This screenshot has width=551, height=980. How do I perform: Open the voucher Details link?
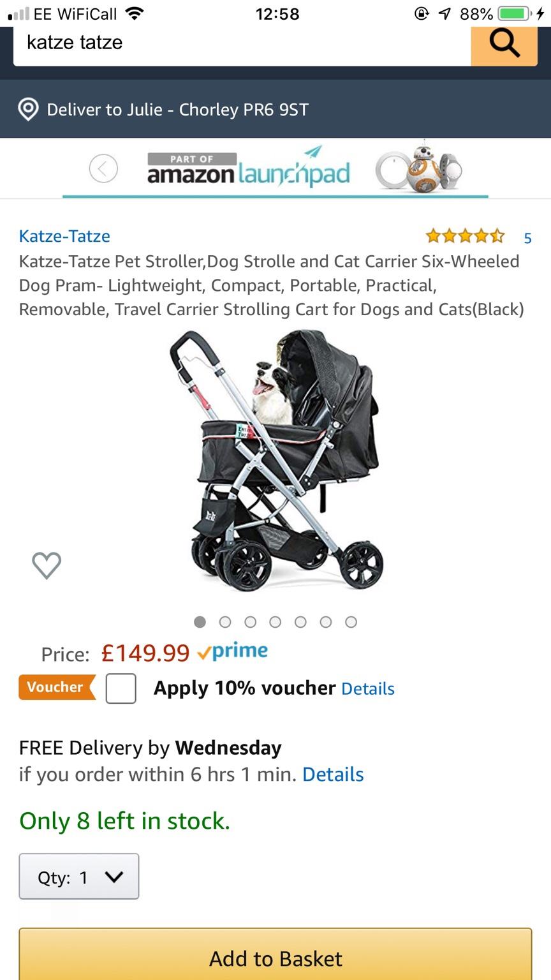point(368,689)
